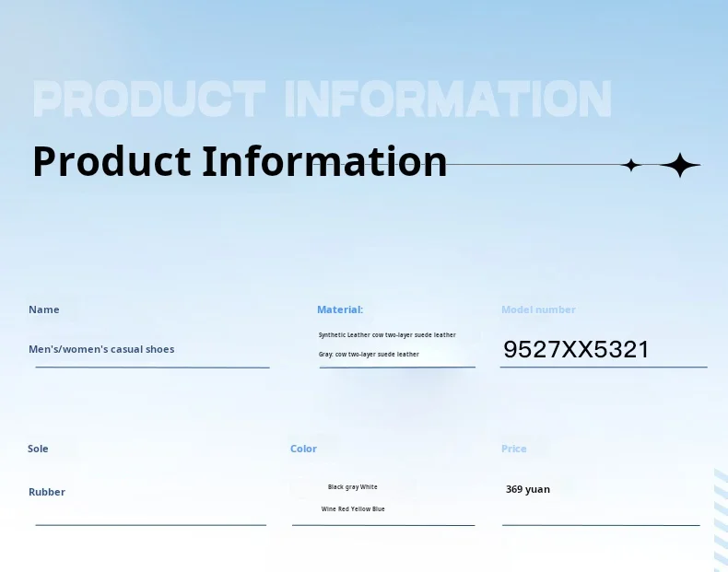
Task: Click the Color label
Action: pyautogui.click(x=303, y=449)
